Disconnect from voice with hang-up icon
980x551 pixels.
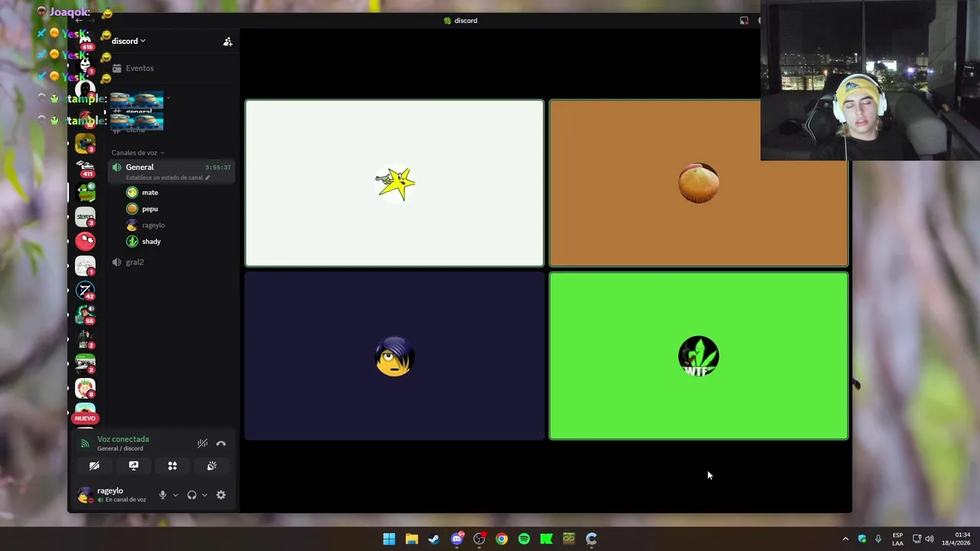pos(221,443)
